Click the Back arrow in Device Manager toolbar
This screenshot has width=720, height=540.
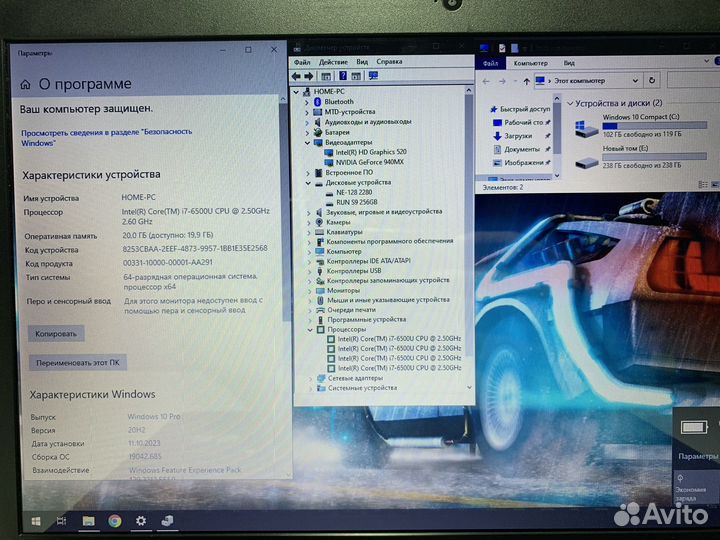(296, 76)
